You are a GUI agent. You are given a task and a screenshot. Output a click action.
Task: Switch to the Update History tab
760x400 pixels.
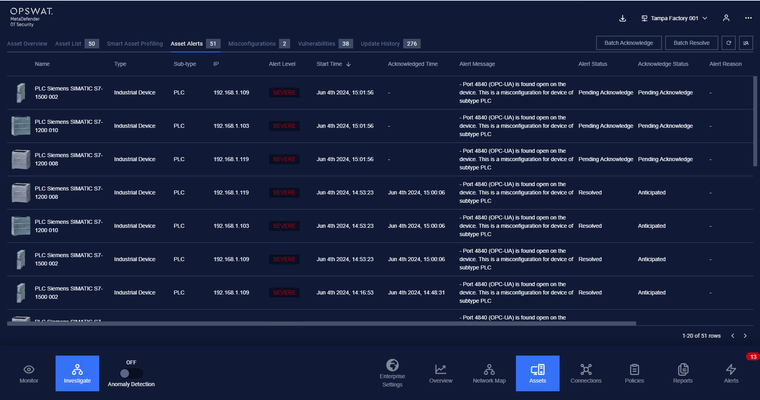(x=390, y=44)
